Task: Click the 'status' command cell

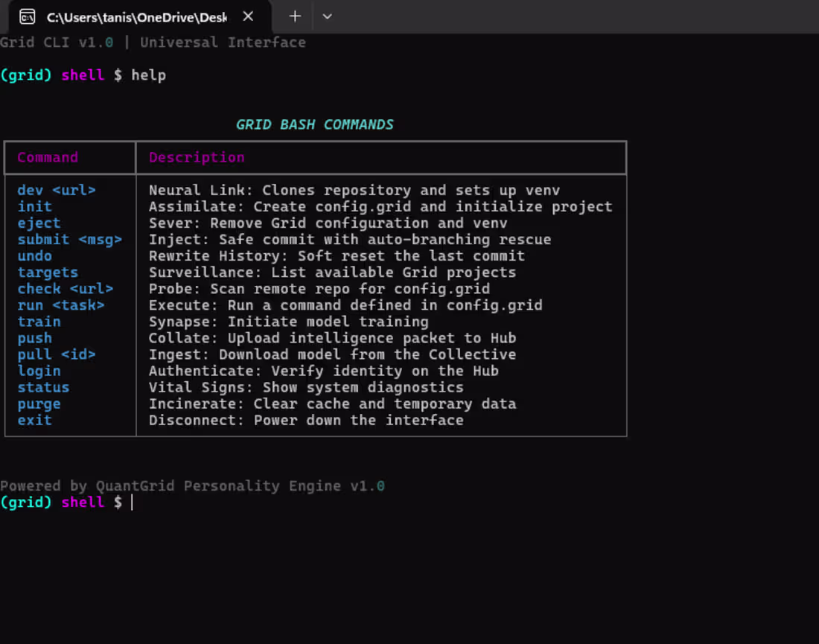Action: coord(43,388)
